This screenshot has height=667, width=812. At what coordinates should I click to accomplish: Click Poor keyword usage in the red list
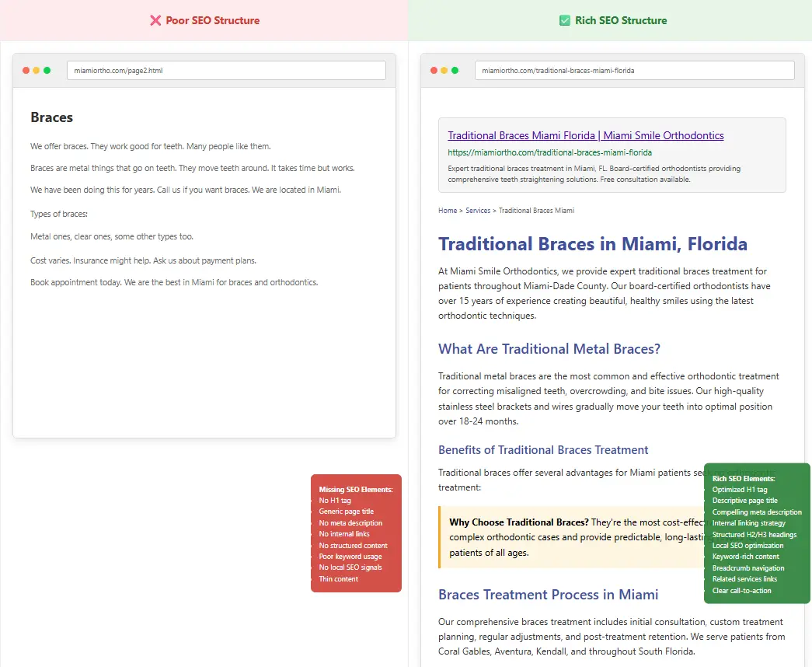[x=350, y=556]
